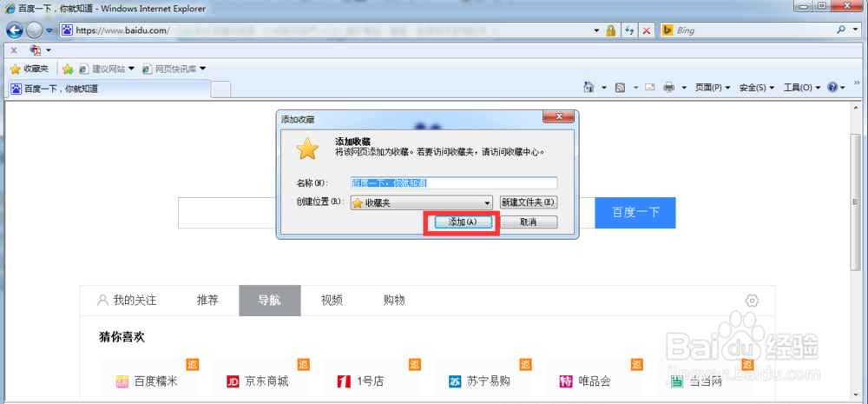This screenshot has width=868, height=404.
Task: Open the 唯品会 site link
Action: click(585, 381)
